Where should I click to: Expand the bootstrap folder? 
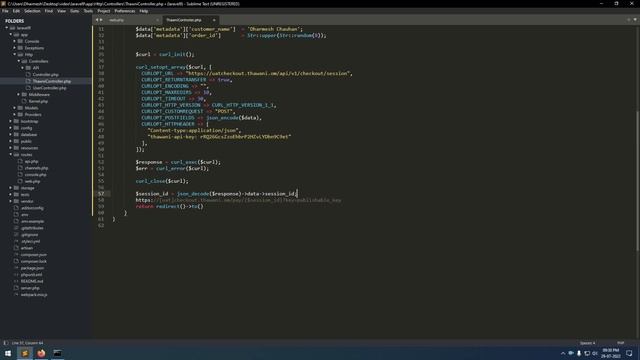click(x=11, y=121)
